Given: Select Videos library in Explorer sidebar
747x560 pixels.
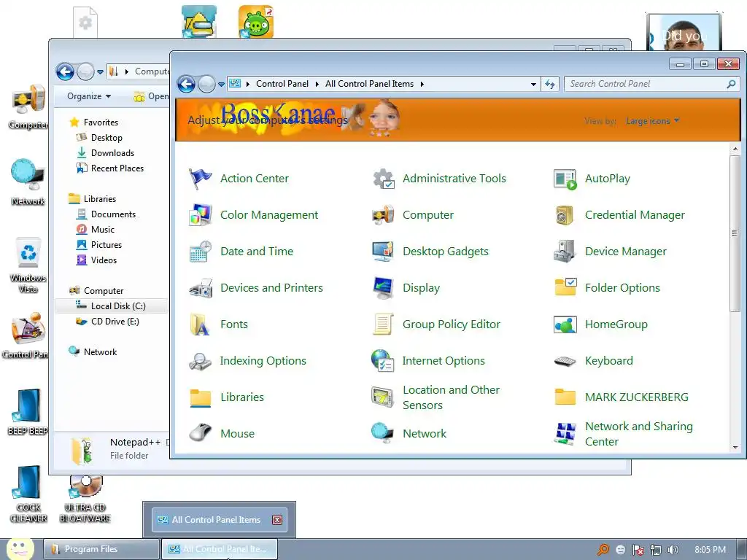Looking at the screenshot, I should coord(104,260).
